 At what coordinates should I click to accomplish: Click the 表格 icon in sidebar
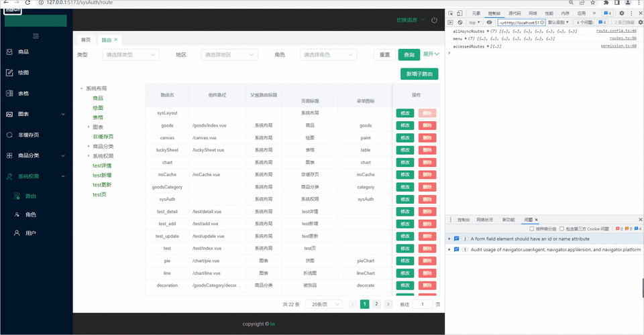[9, 93]
